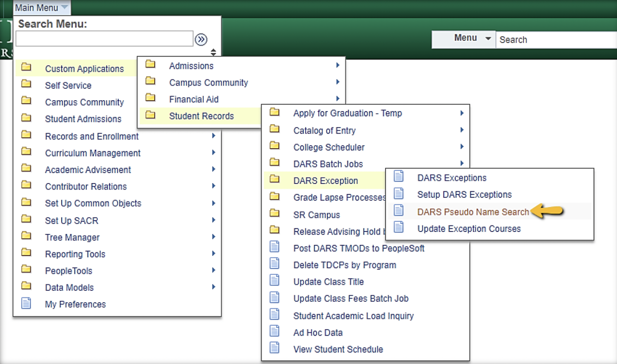
Task: Open the Student Academic Load Inquiry link
Action: (x=353, y=316)
